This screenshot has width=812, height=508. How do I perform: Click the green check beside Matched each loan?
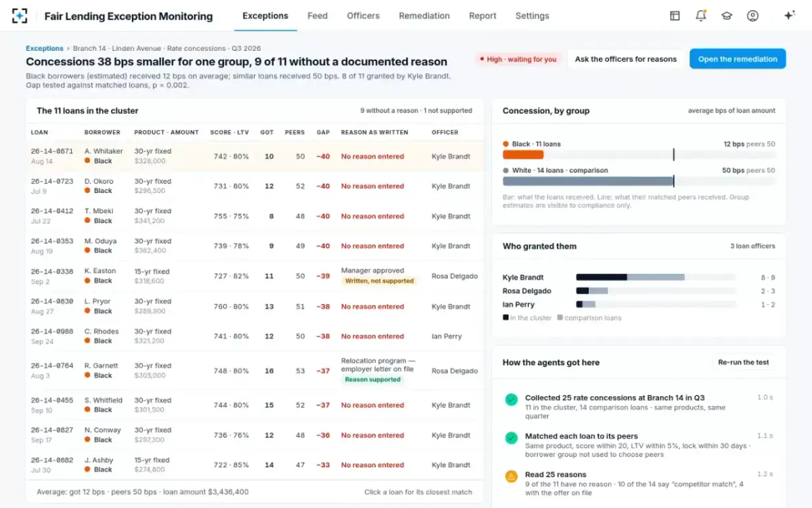[512, 438]
